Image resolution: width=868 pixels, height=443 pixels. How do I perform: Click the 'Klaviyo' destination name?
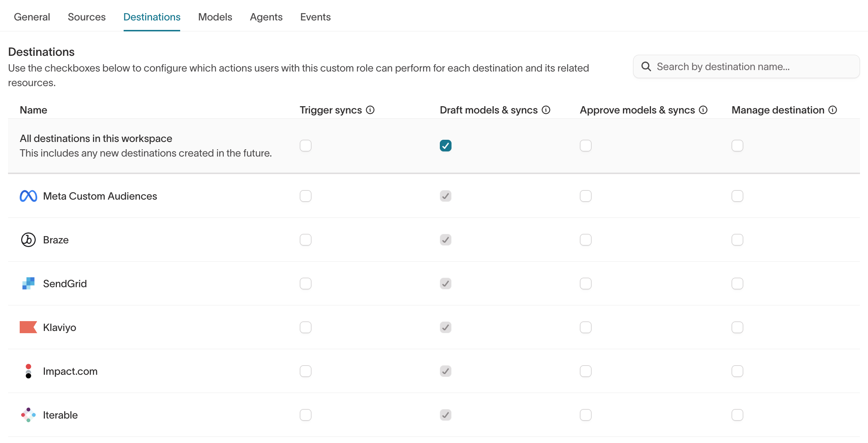[x=59, y=327]
